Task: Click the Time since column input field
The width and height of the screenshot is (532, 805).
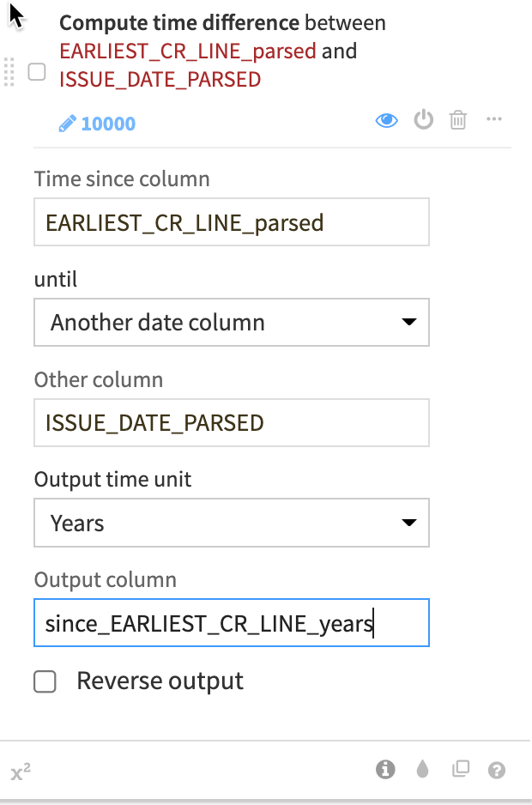Action: point(232,223)
